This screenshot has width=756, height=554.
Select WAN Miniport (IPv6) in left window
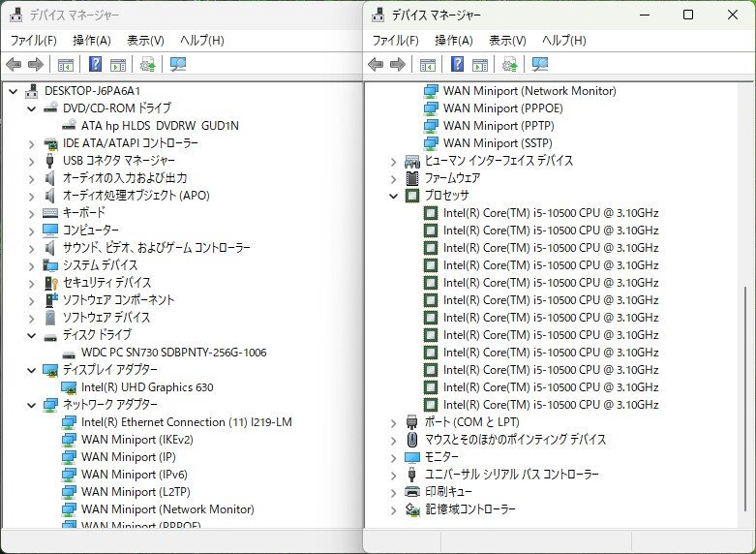[x=134, y=475]
